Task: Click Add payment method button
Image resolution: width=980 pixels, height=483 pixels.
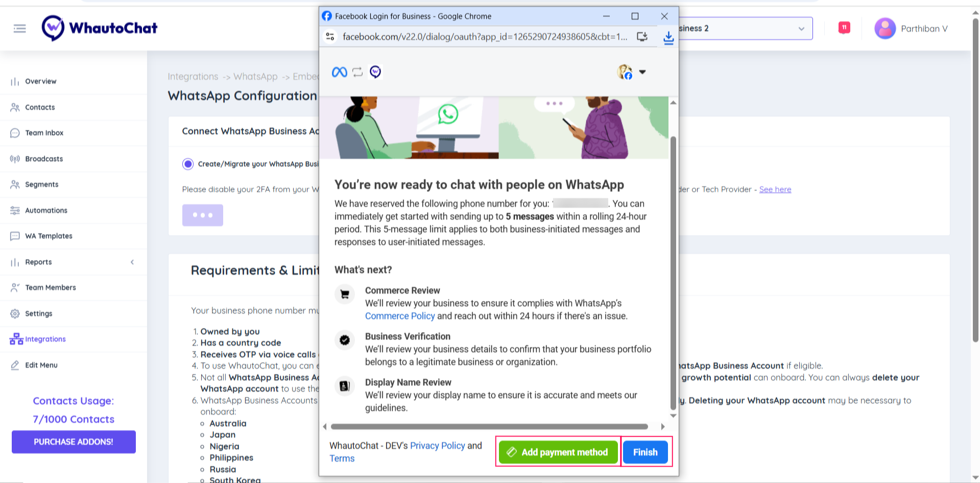Action: (x=558, y=452)
